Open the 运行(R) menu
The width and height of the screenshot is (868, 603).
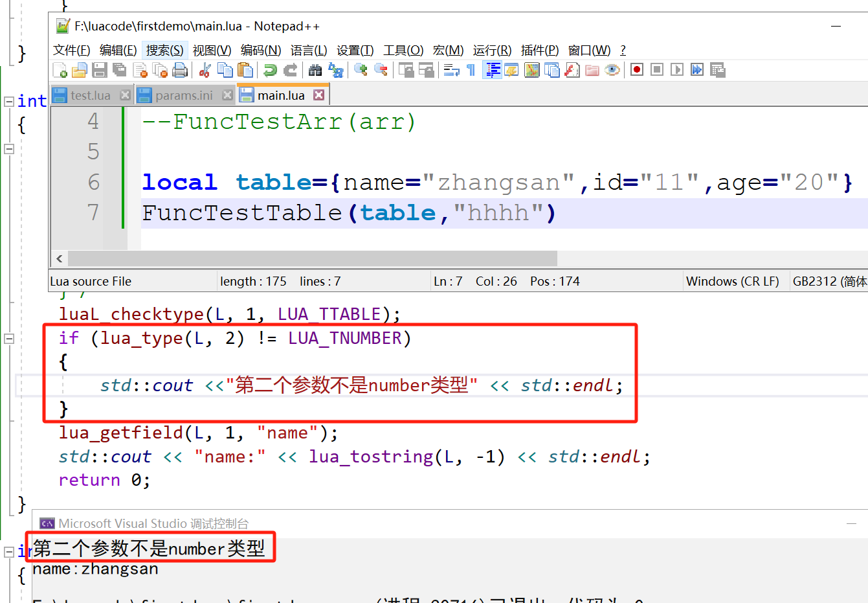coord(492,50)
